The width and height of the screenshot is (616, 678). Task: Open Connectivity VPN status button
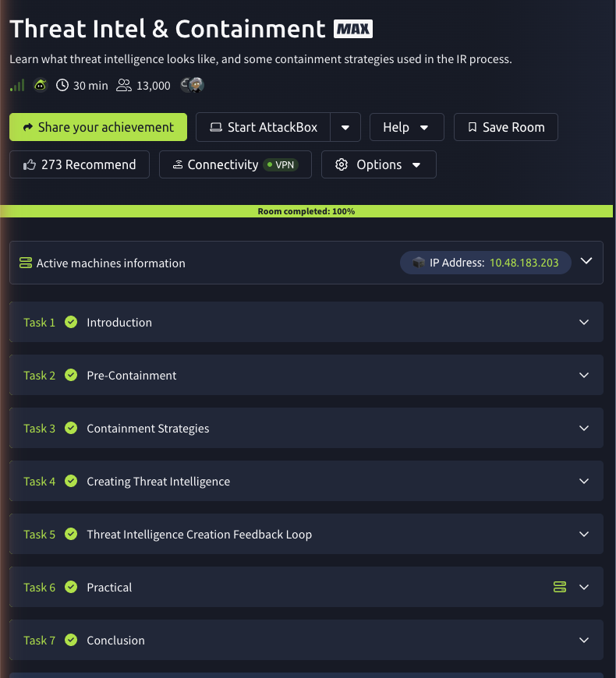235,164
